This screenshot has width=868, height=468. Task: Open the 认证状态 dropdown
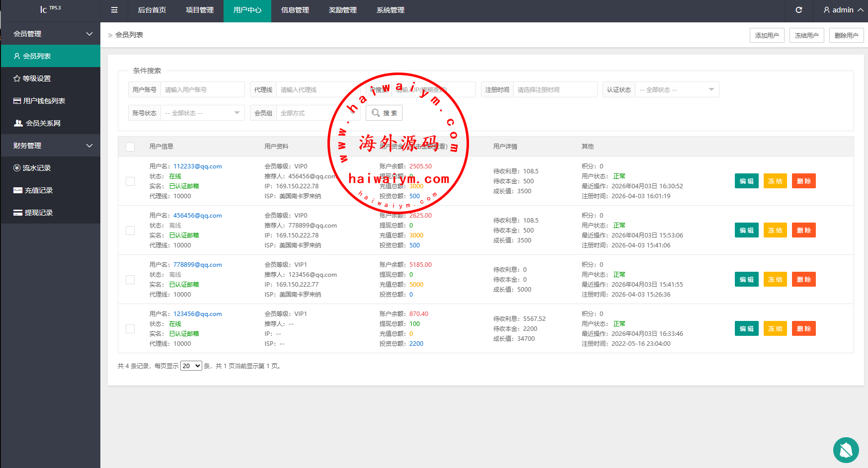tap(677, 90)
